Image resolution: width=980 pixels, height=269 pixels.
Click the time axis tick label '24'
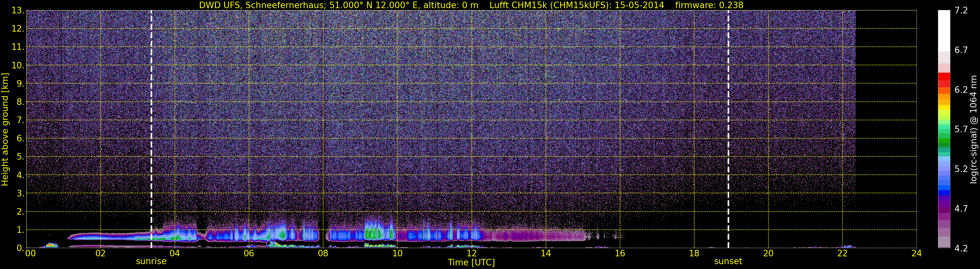[x=917, y=253]
